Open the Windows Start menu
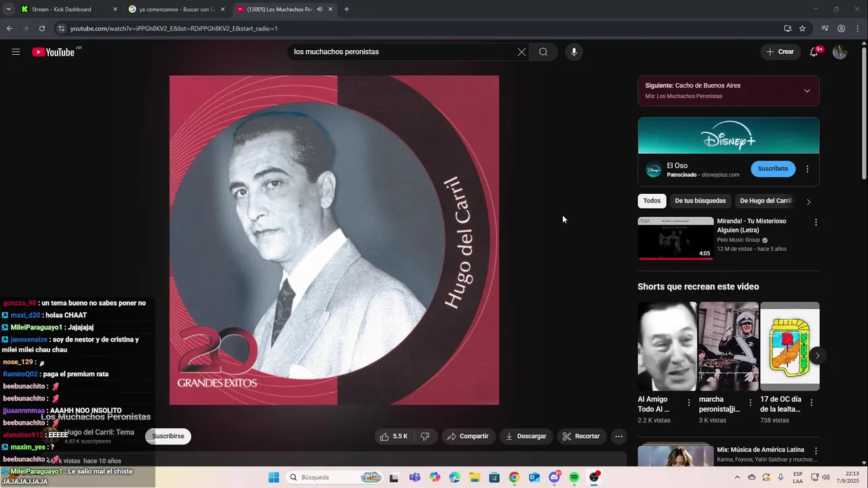Image resolution: width=868 pixels, height=488 pixels. (x=273, y=477)
